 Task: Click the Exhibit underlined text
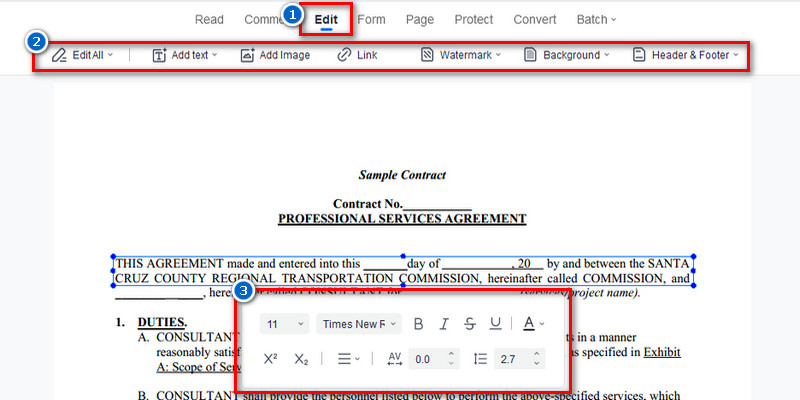click(662, 352)
